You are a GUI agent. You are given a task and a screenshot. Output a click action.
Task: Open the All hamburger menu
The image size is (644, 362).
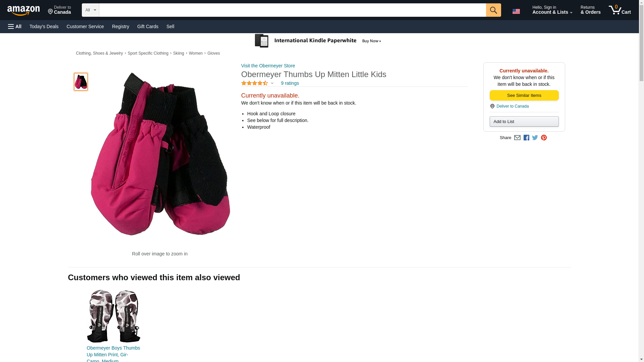[x=15, y=26]
